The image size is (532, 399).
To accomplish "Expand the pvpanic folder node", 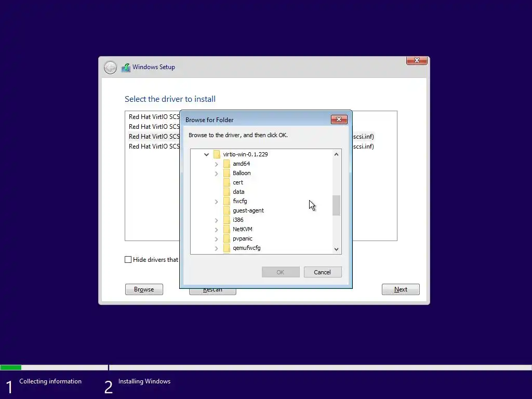I will [217, 239].
